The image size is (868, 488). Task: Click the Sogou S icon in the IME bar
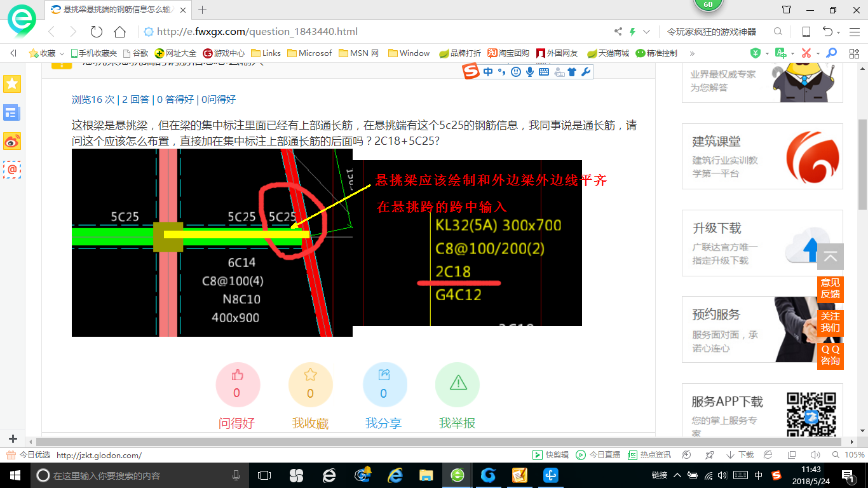471,72
